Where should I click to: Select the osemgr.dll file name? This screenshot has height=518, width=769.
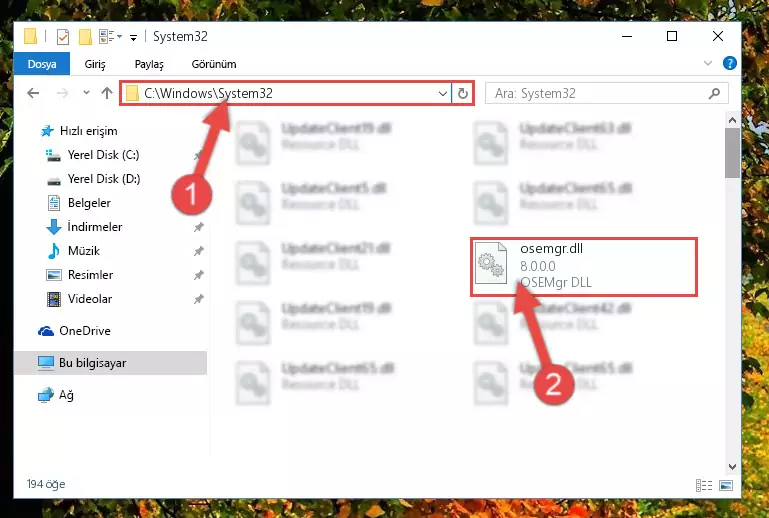[x=551, y=249]
